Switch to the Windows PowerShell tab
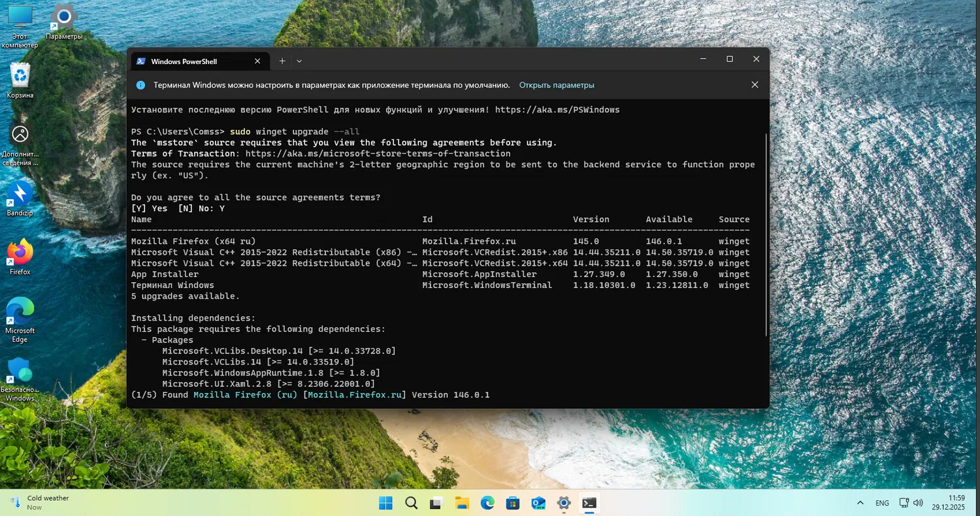 tap(200, 61)
